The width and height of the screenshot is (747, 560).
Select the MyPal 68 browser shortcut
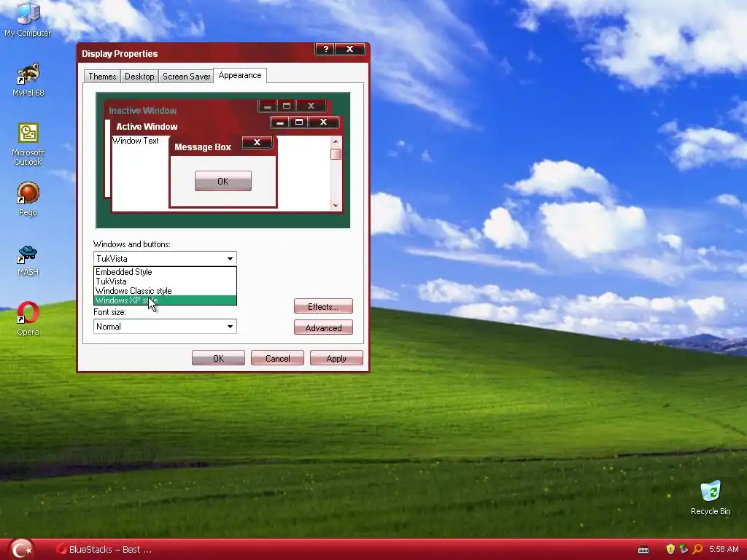[x=28, y=79]
